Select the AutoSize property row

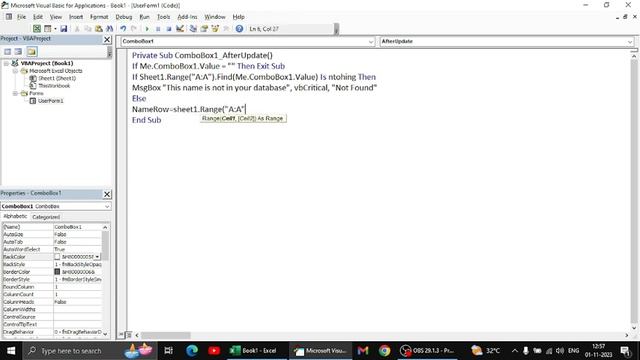pos(52,234)
